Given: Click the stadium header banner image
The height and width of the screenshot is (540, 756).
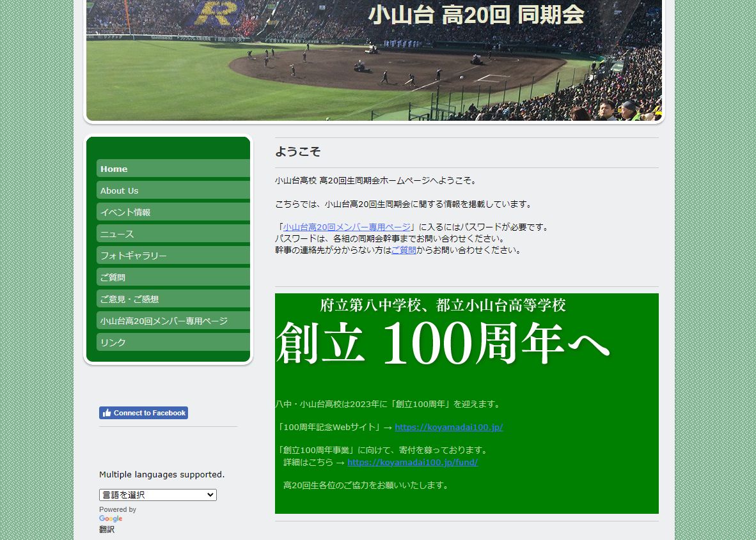Looking at the screenshot, I should pyautogui.click(x=374, y=61).
